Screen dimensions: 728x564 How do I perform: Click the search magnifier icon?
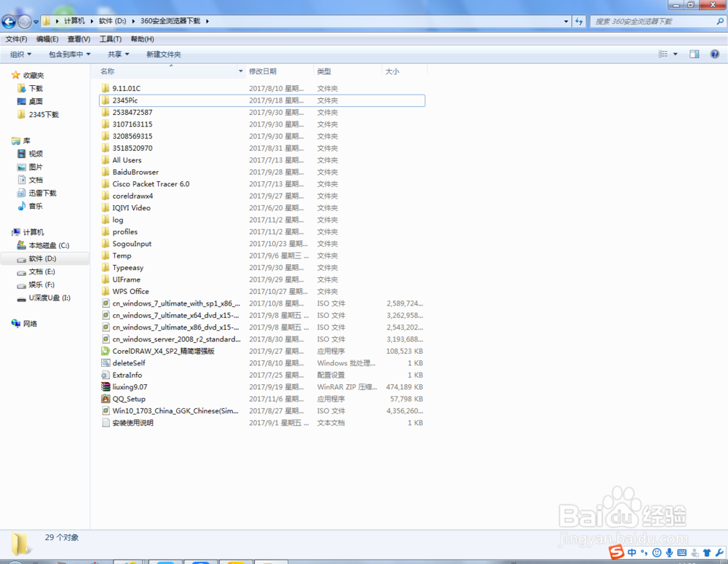720,21
